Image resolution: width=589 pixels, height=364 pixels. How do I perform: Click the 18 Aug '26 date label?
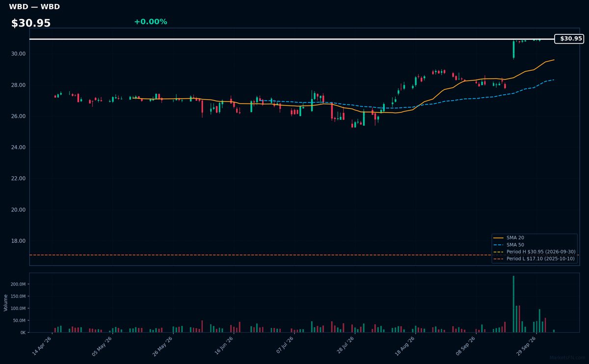tap(405, 345)
